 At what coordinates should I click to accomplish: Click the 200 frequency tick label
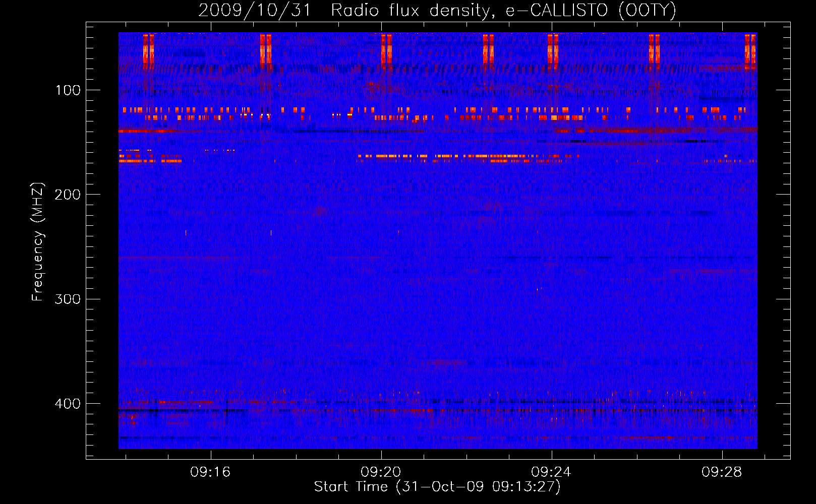tap(68, 195)
